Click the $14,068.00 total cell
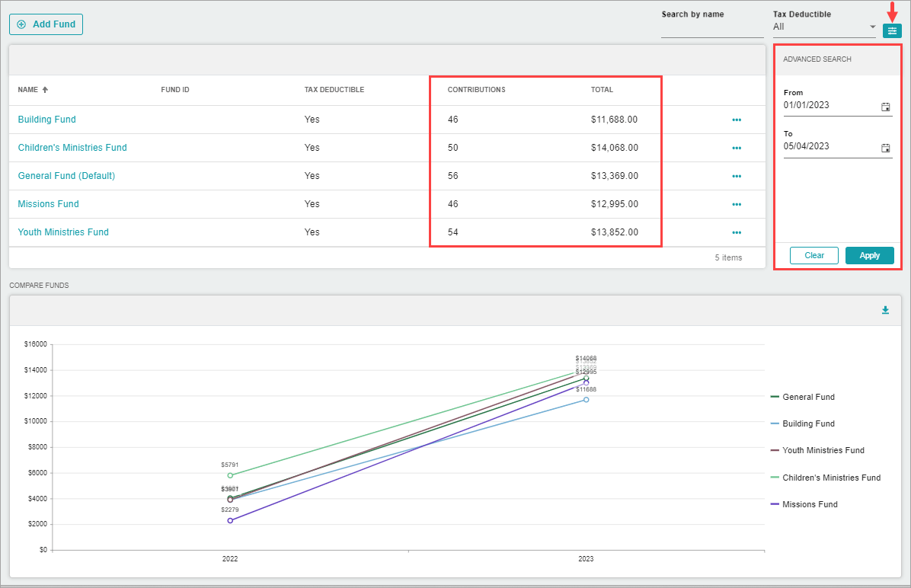This screenshot has height=588, width=911. (615, 149)
